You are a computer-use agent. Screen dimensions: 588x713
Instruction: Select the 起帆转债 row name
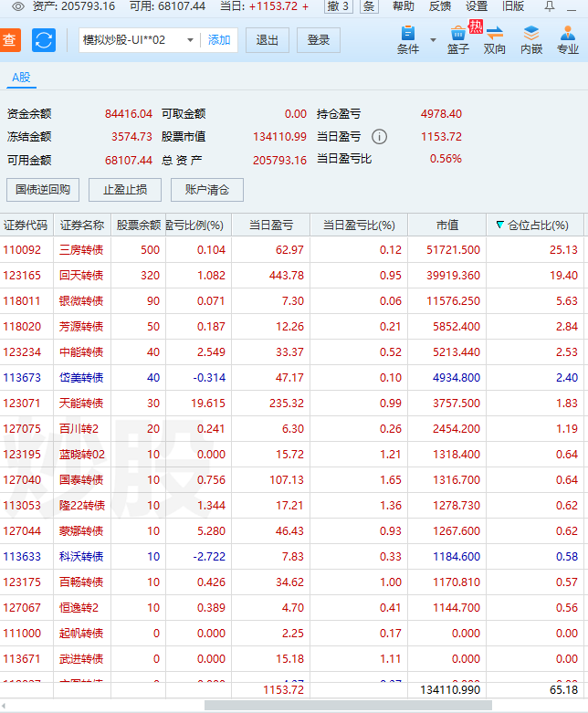[81, 633]
